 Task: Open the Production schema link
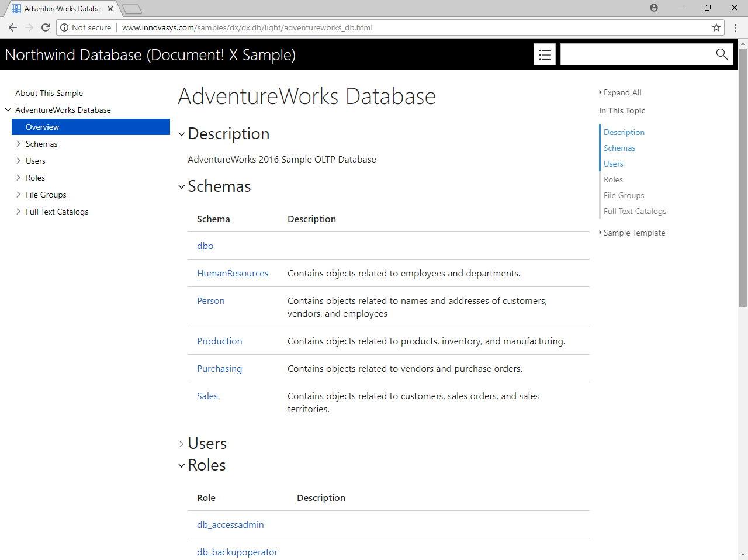coord(220,341)
